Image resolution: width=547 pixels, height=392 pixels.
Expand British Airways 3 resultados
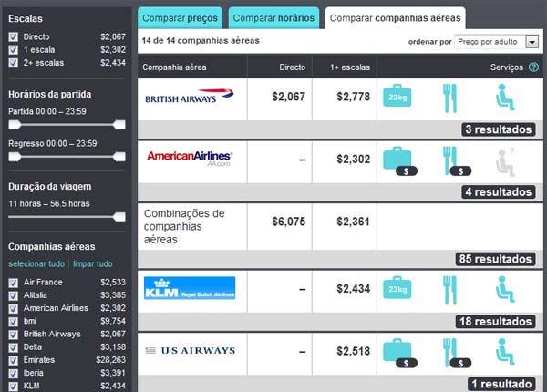498,129
